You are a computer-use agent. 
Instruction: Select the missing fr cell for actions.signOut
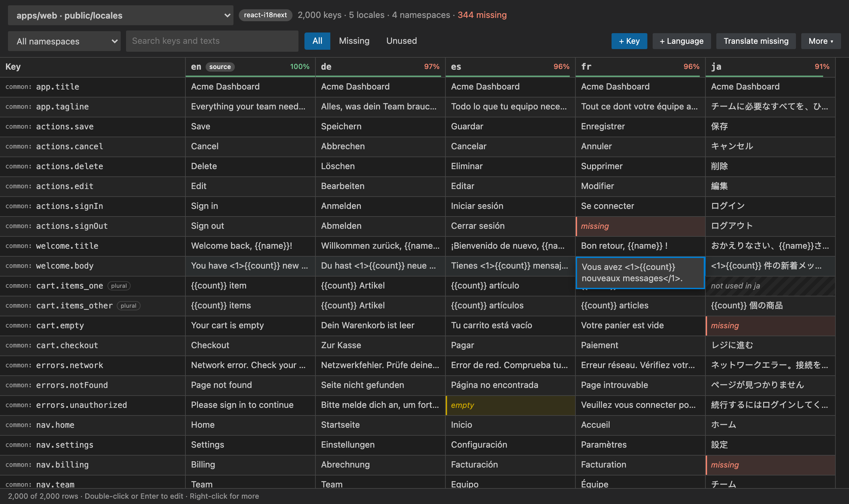point(640,226)
